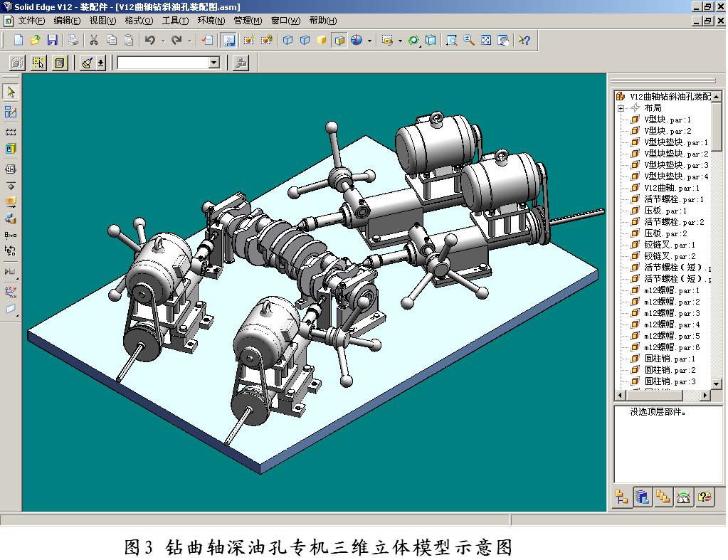Click the orange block with arrow icon

click(x=11, y=201)
